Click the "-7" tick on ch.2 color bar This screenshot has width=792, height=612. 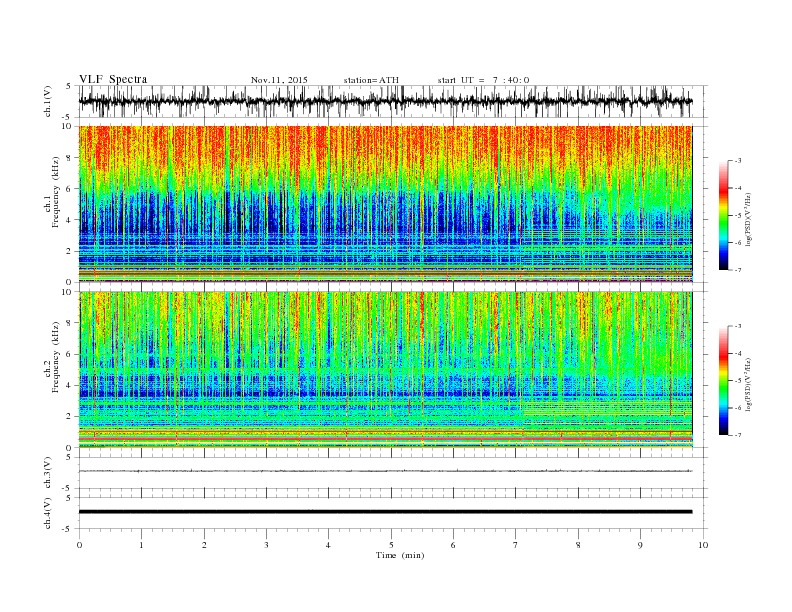tap(738, 435)
